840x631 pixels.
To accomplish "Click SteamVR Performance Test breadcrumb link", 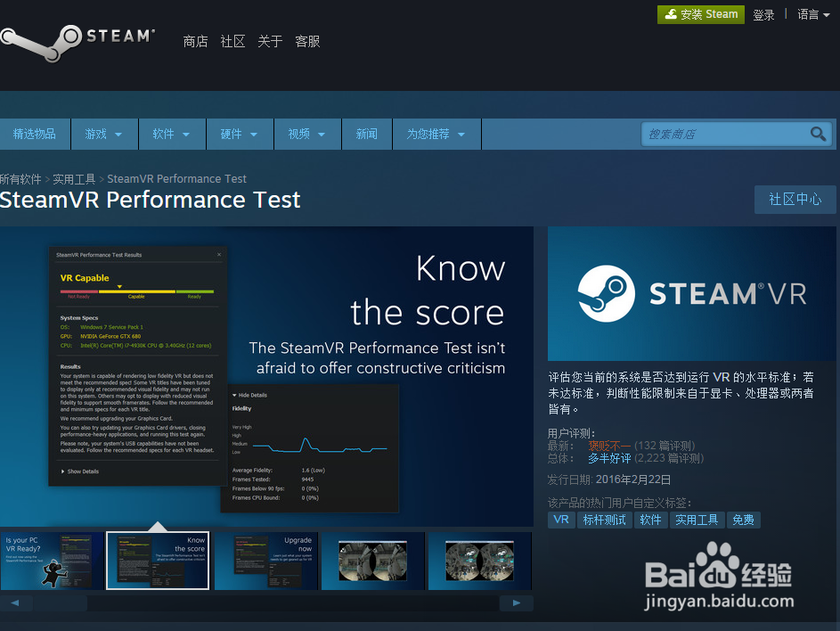I will coord(176,179).
